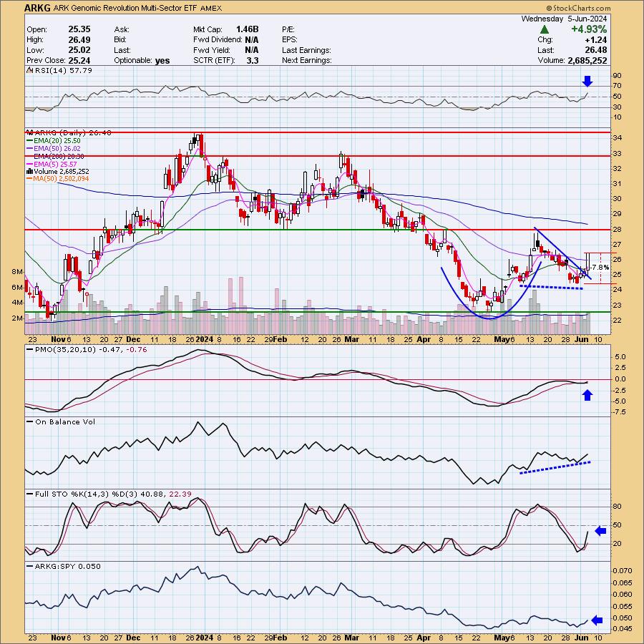Screen dimensions: 644x644
Task: Click the 'Next Earnings:' label
Action: (x=306, y=60)
